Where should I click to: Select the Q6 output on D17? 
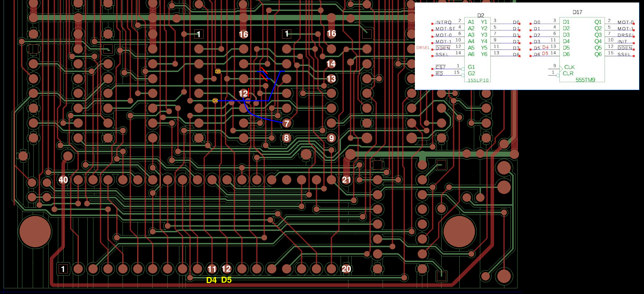click(x=598, y=54)
